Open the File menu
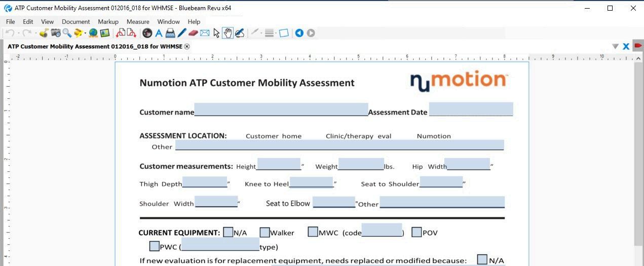Screen dimensions: 644x266 [11, 22]
